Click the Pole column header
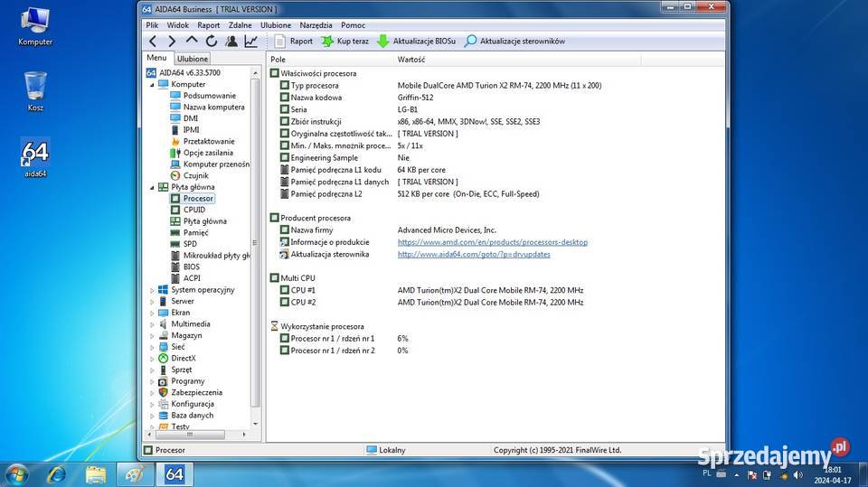This screenshot has width=868, height=487. (331, 60)
